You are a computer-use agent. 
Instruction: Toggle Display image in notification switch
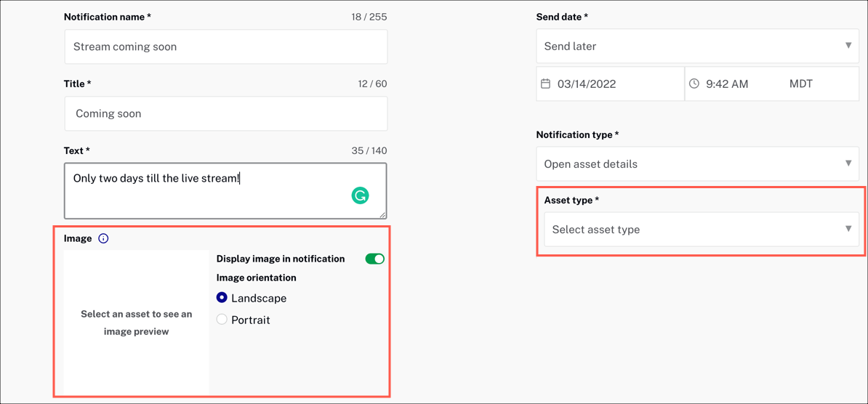click(375, 259)
